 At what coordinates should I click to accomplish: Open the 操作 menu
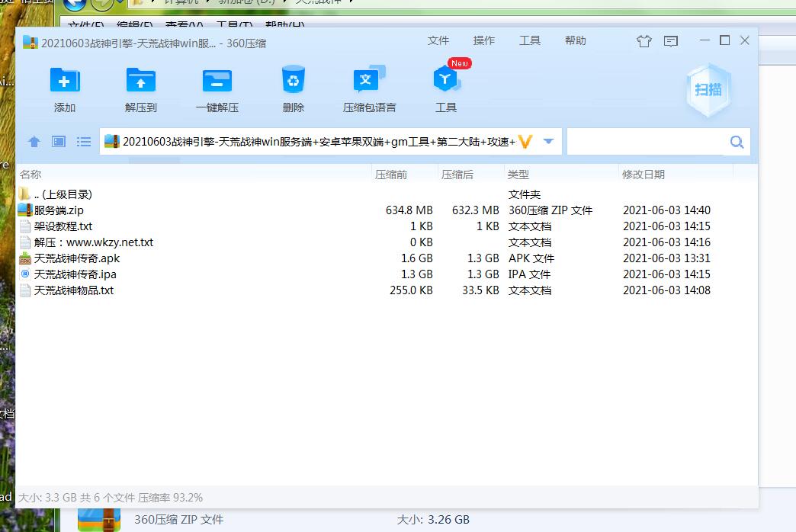click(x=484, y=40)
